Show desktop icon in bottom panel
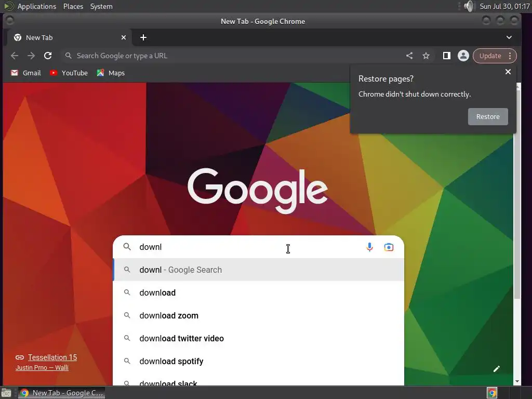This screenshot has width=532, height=399. tap(6, 393)
